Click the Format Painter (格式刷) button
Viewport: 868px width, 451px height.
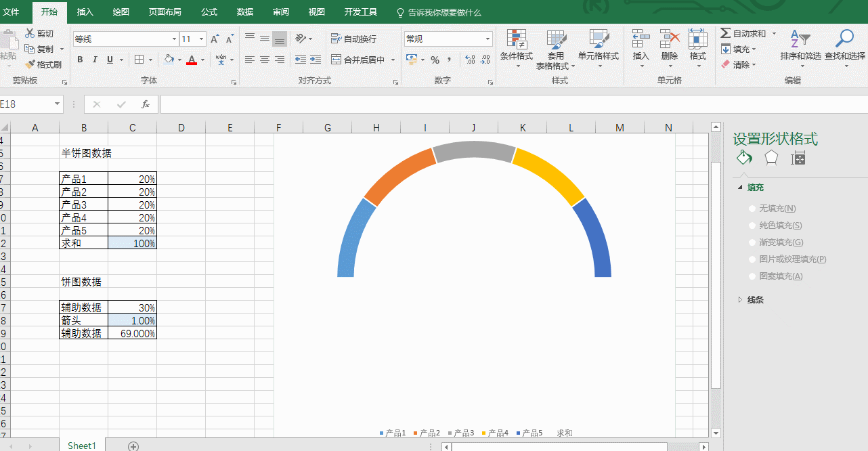43,65
